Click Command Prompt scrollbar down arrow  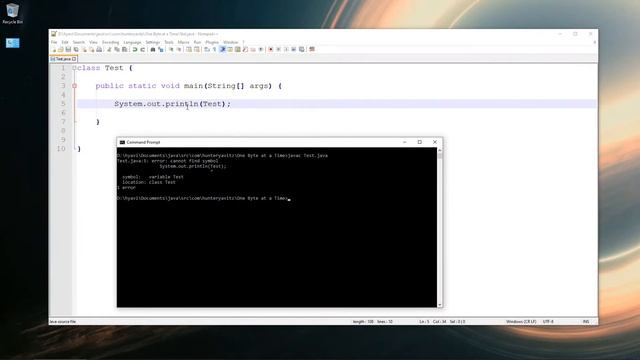(440, 304)
